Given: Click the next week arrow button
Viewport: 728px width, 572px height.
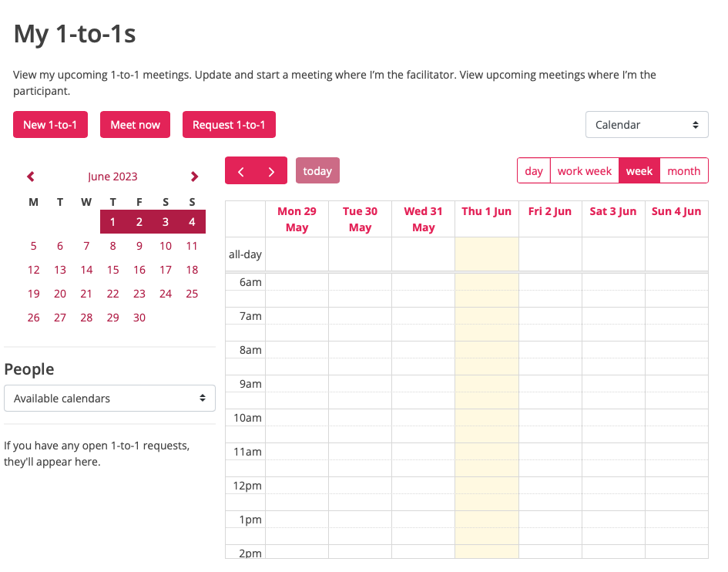Looking at the screenshot, I should coord(271,171).
